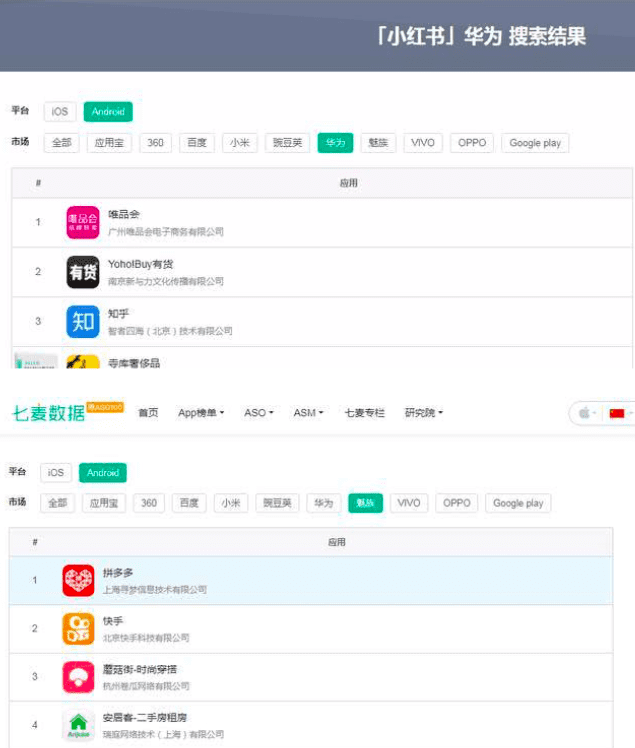Screen dimensions: 635x748
Task: Select 应用宝 market in bottom panel
Action: (x=104, y=503)
